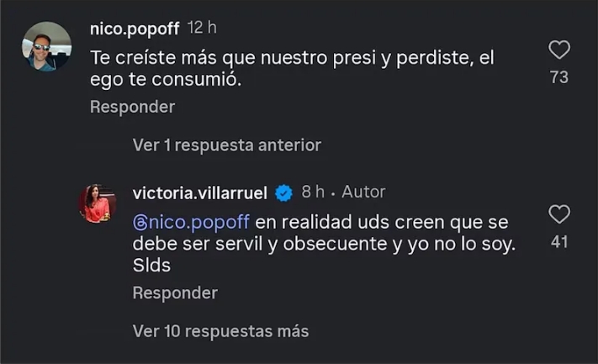Like nico.popoff's comment with the heart icon
598x364 pixels.
point(559,50)
